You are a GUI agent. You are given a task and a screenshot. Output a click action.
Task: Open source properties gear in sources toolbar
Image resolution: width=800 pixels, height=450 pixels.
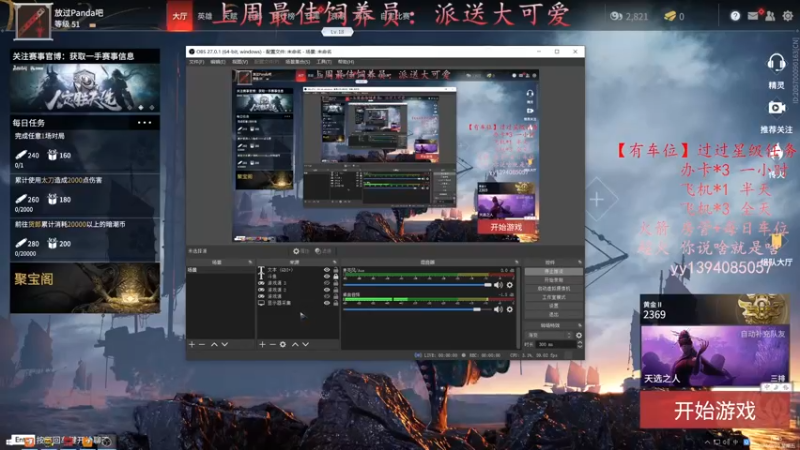click(283, 344)
